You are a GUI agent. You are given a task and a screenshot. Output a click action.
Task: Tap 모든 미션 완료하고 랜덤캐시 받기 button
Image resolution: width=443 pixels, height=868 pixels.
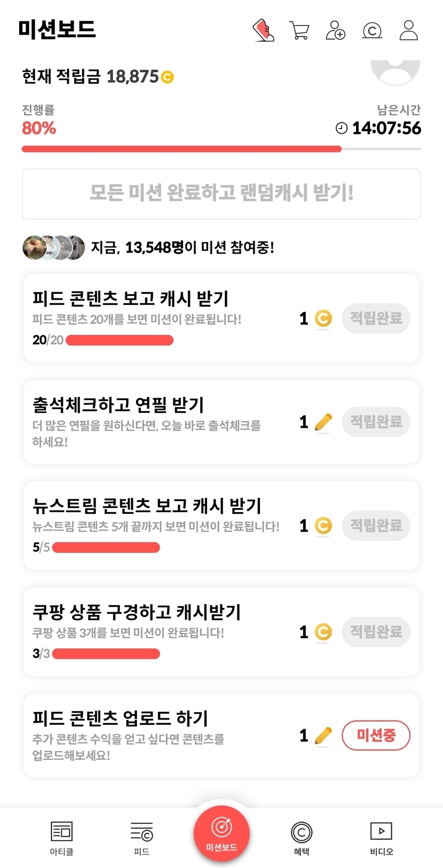[x=222, y=193]
